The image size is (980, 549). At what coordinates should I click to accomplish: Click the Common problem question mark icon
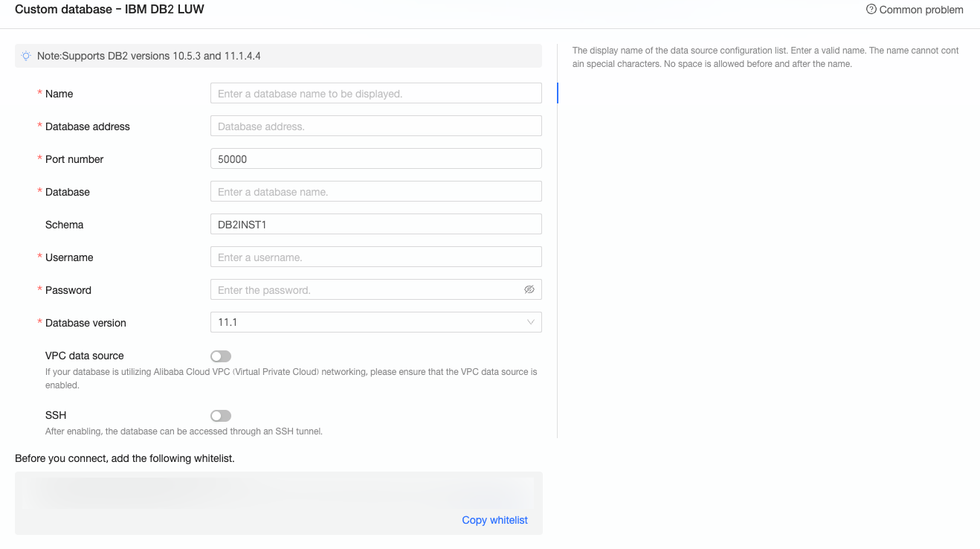[871, 10]
